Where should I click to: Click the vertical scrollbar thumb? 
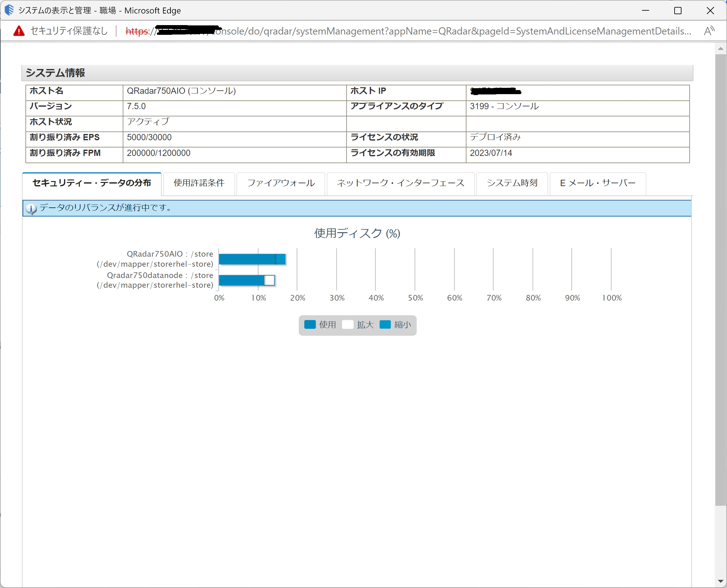click(720, 280)
